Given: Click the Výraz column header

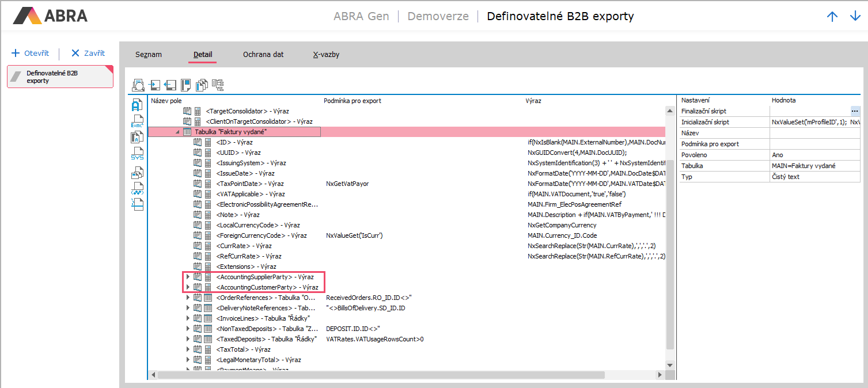Looking at the screenshot, I should tap(533, 101).
